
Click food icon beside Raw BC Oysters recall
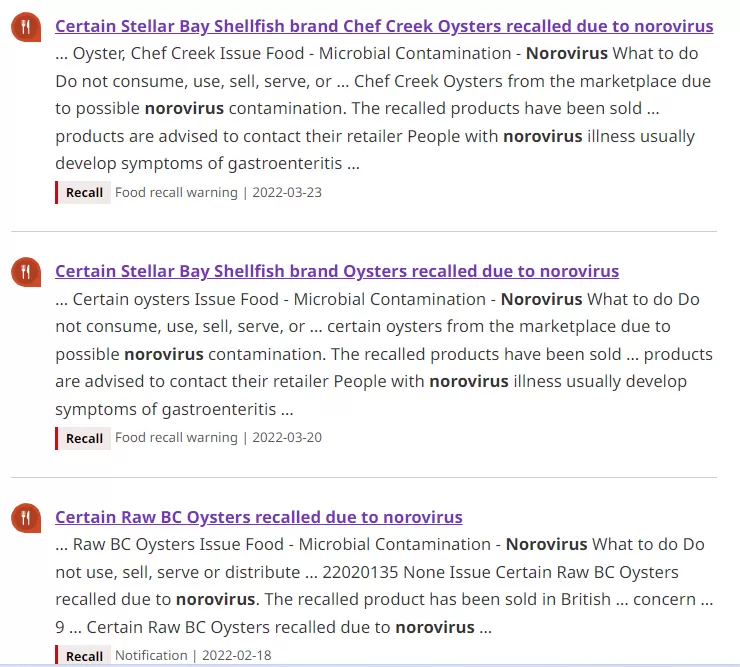[x=26, y=518]
